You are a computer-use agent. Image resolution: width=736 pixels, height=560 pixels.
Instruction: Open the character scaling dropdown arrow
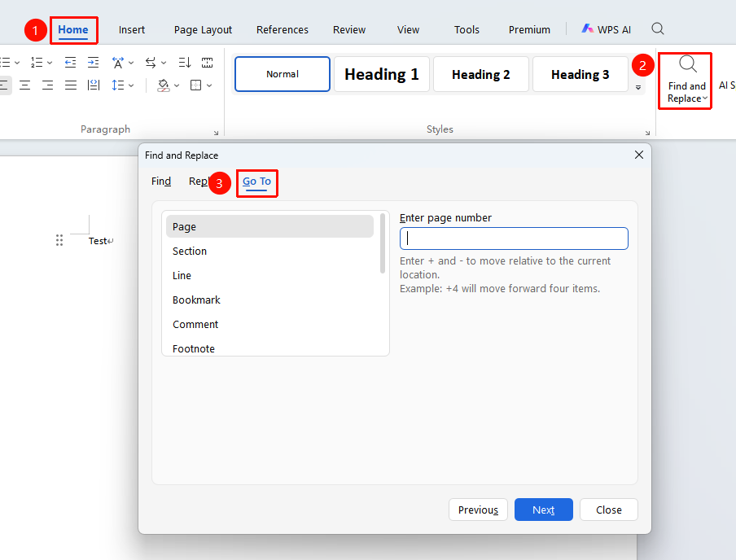pyautogui.click(x=131, y=63)
